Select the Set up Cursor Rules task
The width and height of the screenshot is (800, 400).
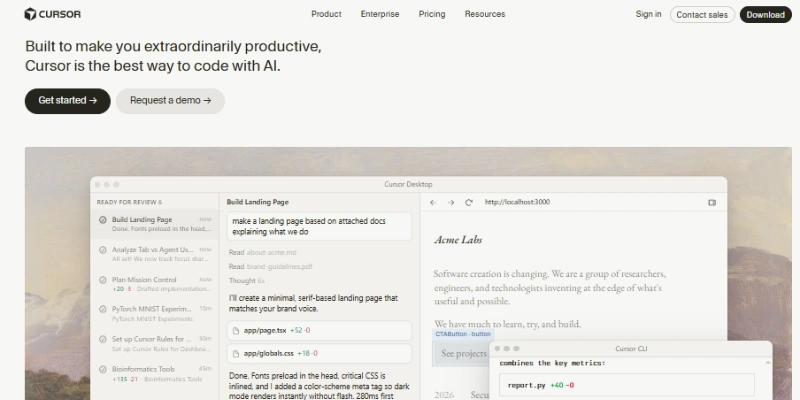[155, 343]
